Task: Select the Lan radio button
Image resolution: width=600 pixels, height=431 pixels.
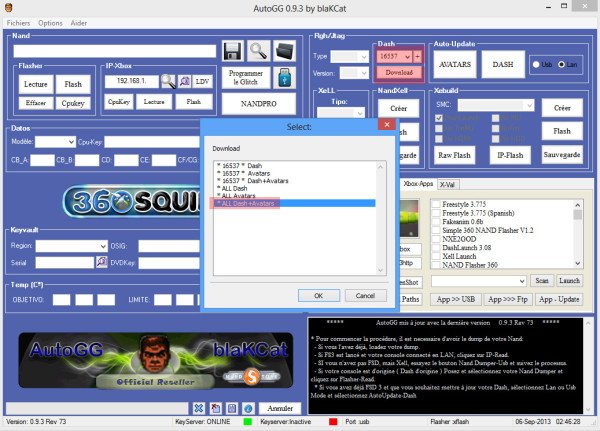Action: 561,64
